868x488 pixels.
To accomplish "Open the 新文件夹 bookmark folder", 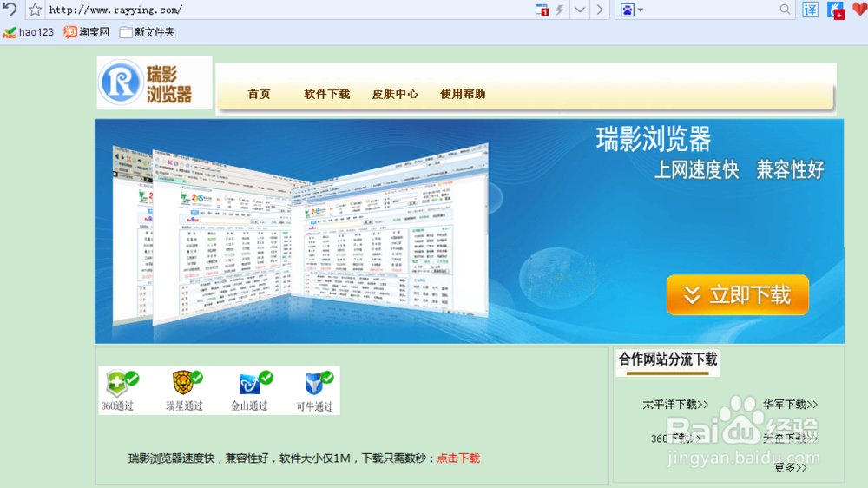I will (x=148, y=32).
